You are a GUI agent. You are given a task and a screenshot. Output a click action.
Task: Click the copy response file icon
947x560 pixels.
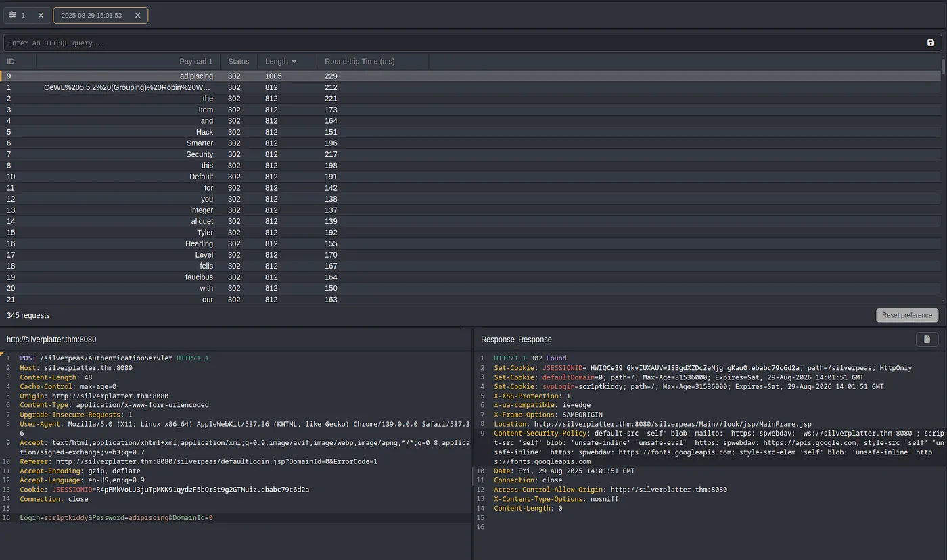pyautogui.click(x=927, y=340)
